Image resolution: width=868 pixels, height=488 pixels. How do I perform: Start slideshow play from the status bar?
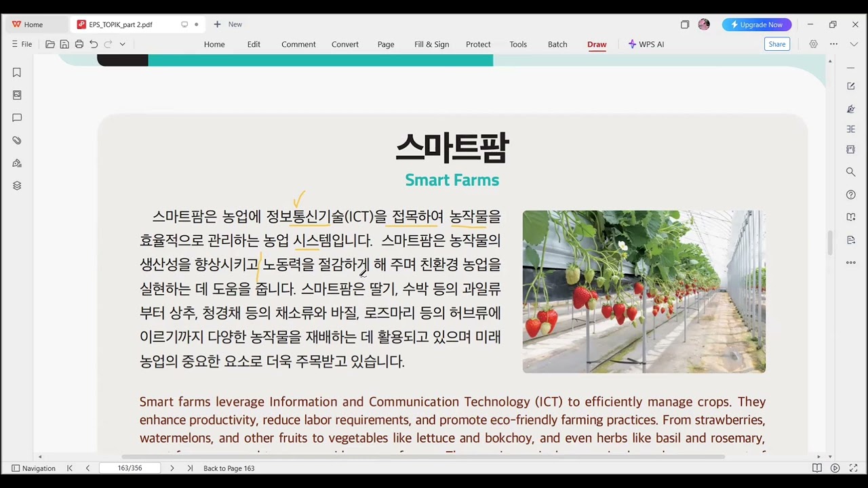point(835,468)
